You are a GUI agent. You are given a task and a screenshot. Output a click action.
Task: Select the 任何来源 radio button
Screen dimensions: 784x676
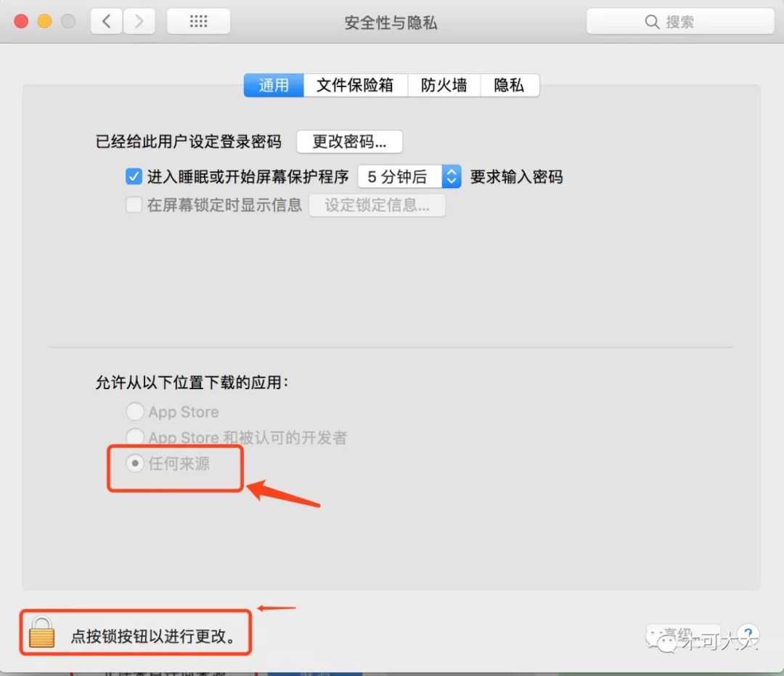point(135,463)
